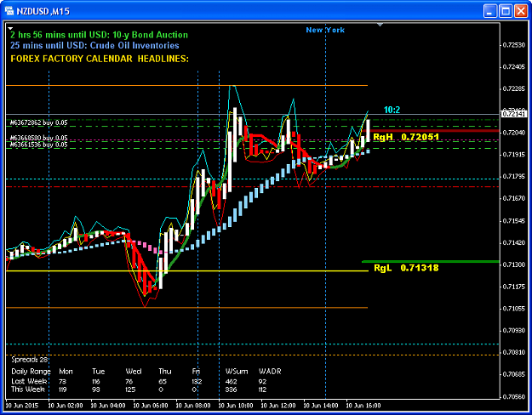Click the 'WADR' column header
Image resolution: width=532 pixels, height=415 pixels.
point(270,372)
